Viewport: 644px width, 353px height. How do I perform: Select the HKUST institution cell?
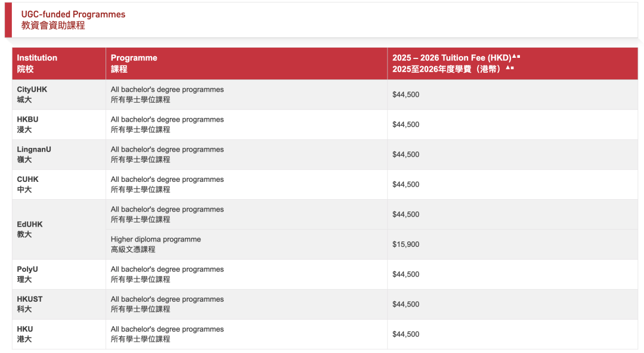(59, 304)
